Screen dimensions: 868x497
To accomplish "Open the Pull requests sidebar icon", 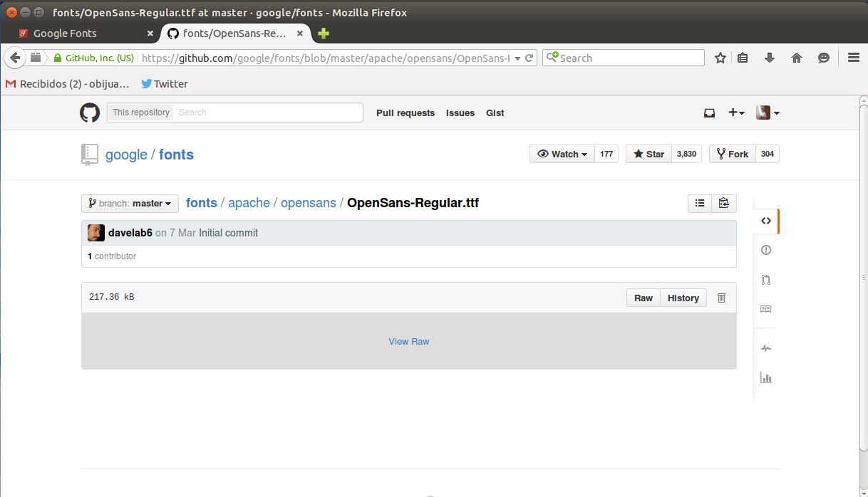I will [766, 280].
